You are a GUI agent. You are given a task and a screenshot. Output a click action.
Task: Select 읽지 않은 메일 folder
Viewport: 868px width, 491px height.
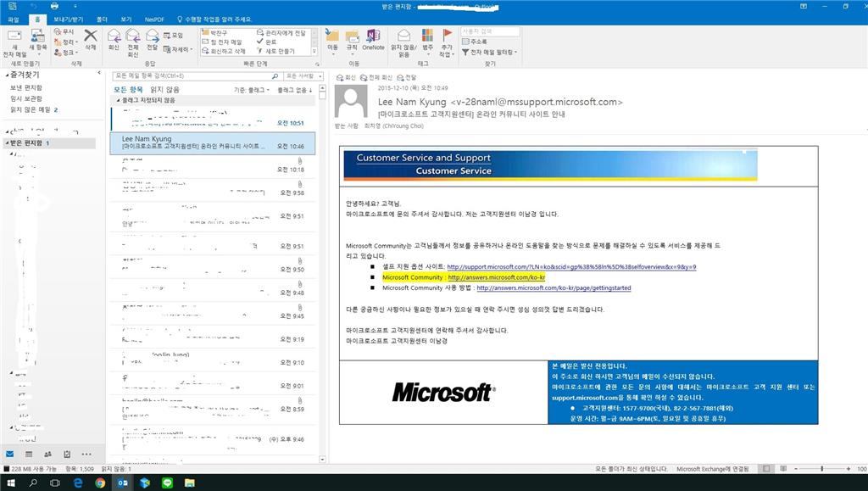(33, 109)
